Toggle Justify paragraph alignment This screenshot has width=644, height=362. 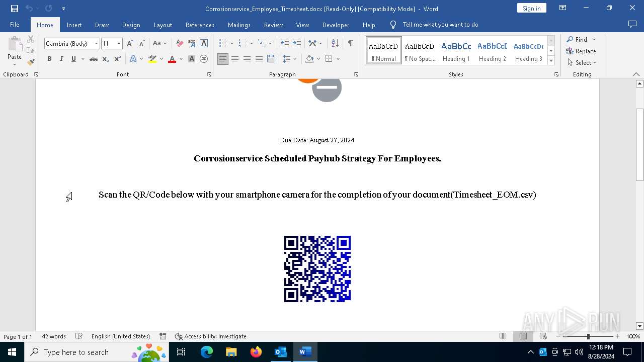tap(259, 59)
